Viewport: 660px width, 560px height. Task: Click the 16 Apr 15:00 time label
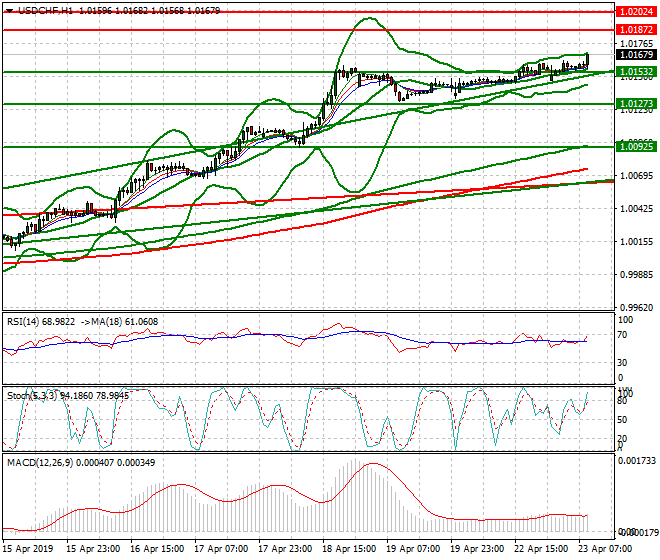click(x=157, y=549)
